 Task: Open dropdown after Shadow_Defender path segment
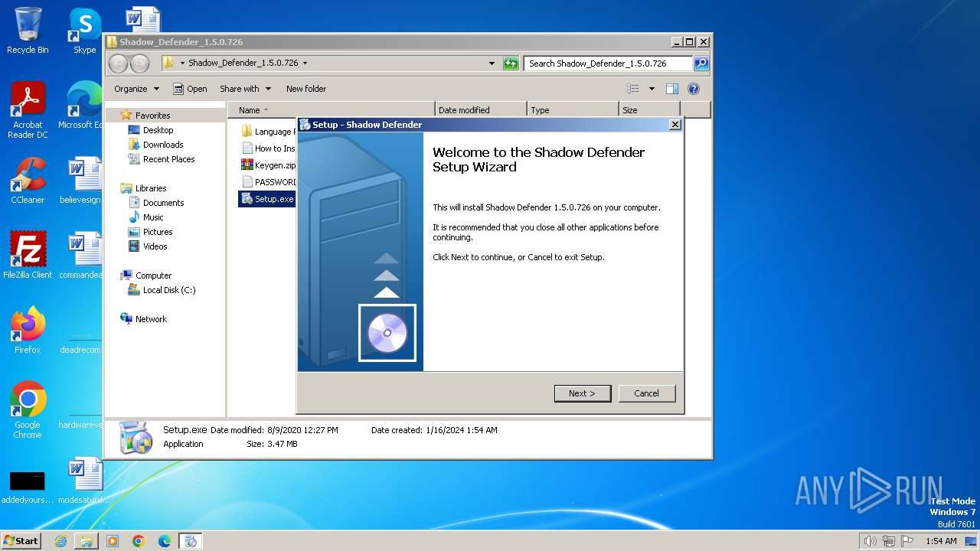click(305, 64)
